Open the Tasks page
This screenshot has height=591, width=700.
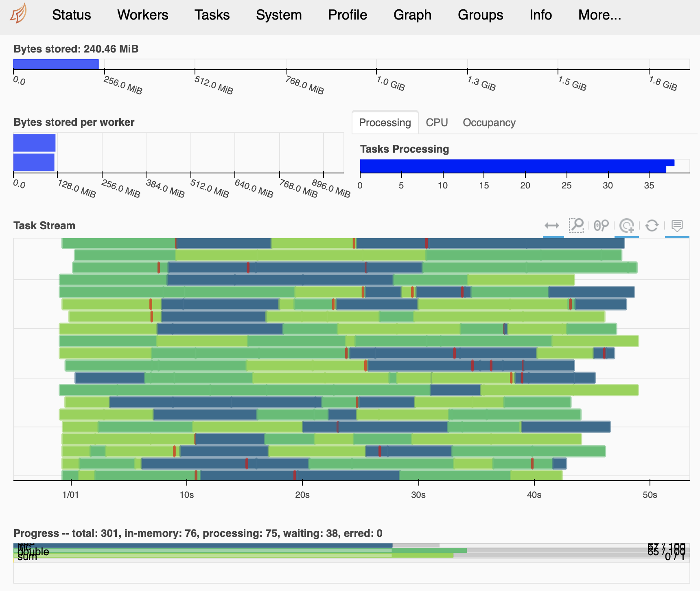[x=212, y=15]
